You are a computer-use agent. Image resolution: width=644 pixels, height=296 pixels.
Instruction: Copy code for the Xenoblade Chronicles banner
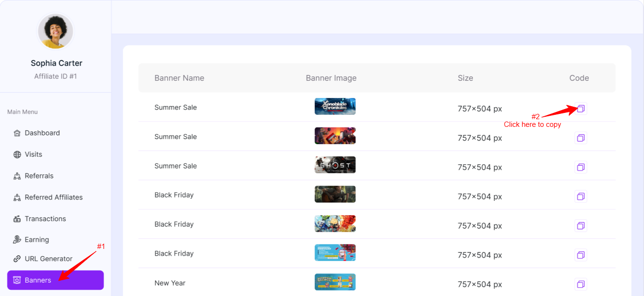581,109
